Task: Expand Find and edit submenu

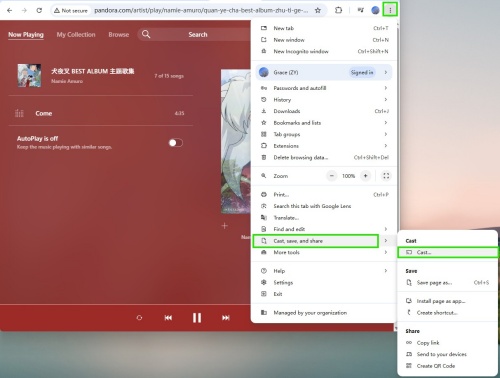Action: [x=324, y=229]
